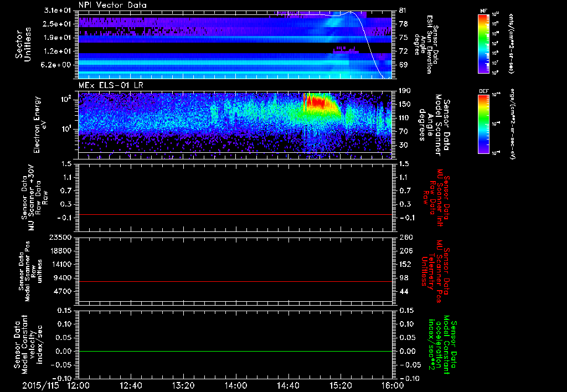Screen dimensions: 567x392
Task: Click the 14:00 time axis label
Action: coord(236,385)
